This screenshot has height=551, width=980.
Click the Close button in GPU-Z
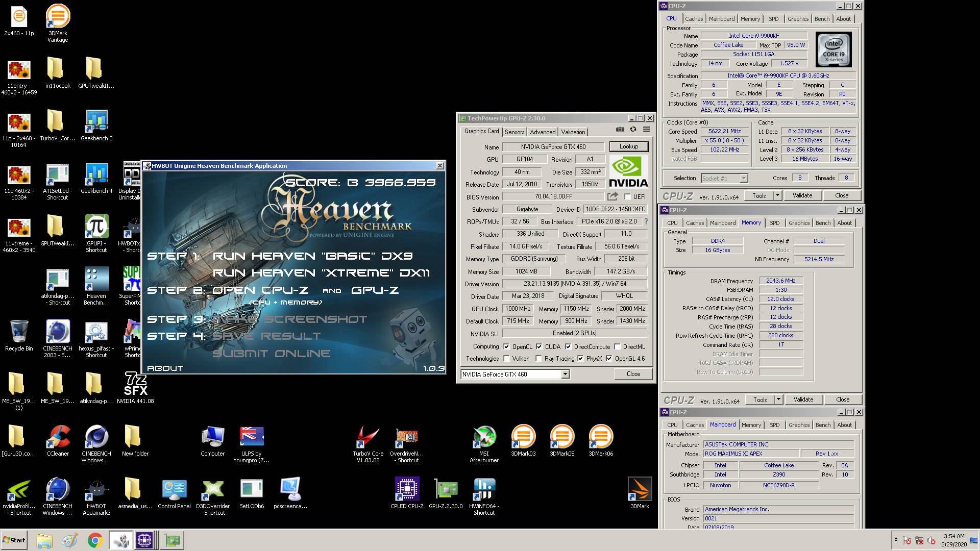pos(633,374)
